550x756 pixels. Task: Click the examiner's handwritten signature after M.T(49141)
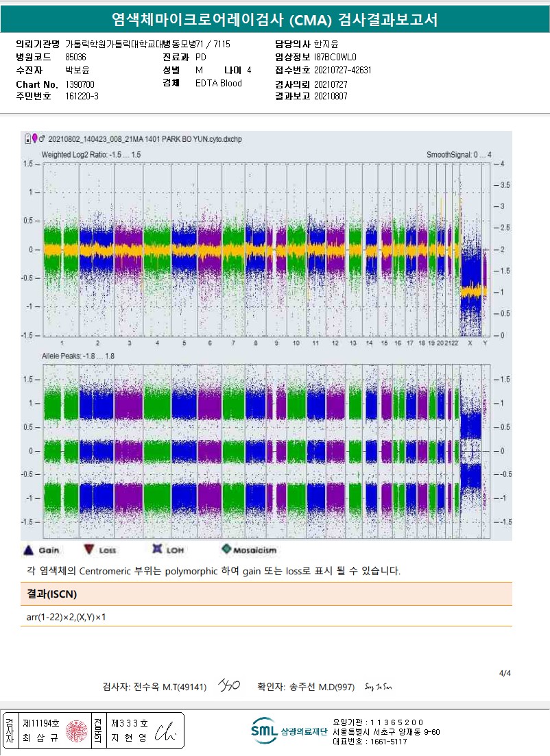[229, 685]
